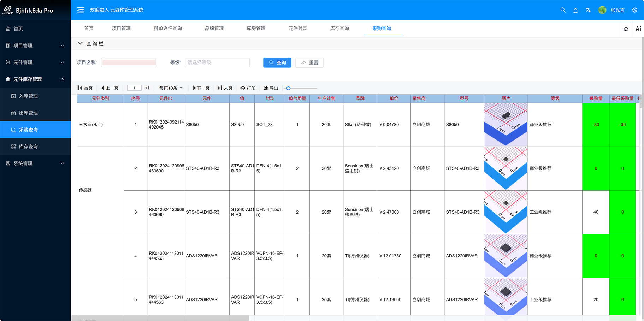
Task: Open the Ai assistant button
Action: click(x=638, y=29)
